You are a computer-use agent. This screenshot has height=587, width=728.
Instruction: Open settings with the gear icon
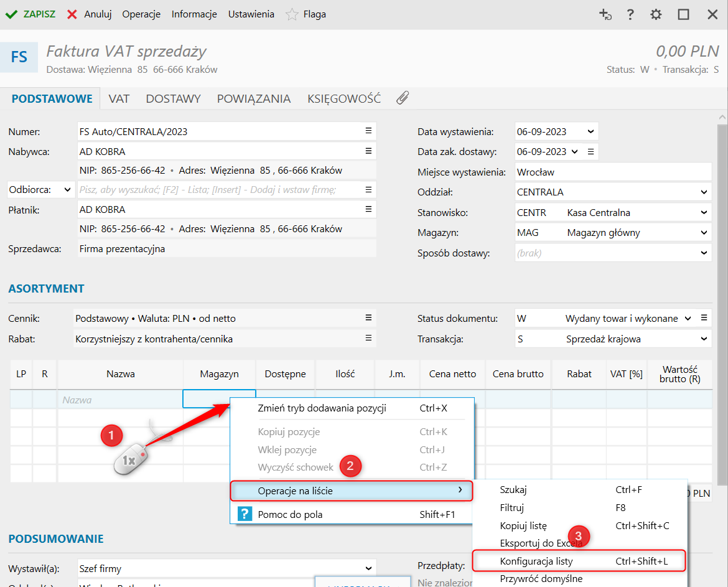click(656, 14)
